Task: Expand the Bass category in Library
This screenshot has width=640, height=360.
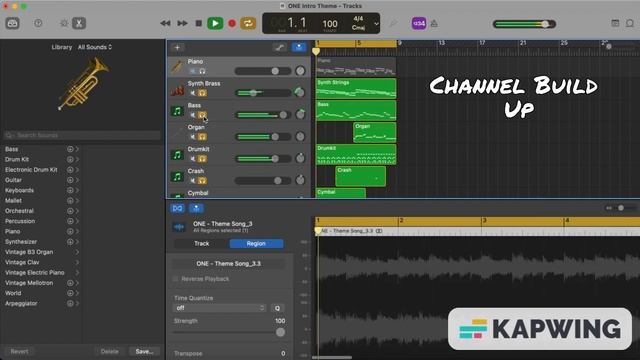Action: tap(77, 149)
